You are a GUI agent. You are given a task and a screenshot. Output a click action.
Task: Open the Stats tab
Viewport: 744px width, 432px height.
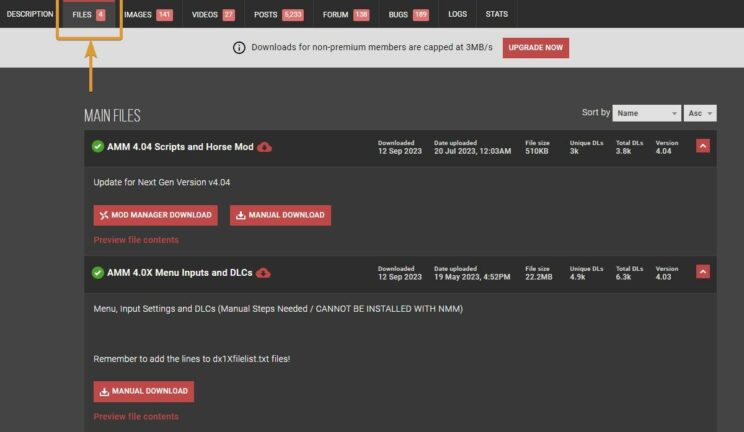click(496, 14)
